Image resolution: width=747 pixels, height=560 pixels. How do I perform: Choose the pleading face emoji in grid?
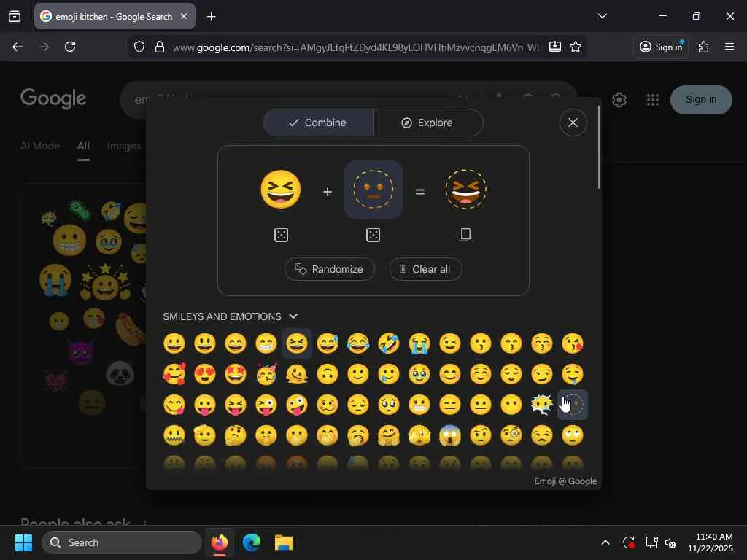pyautogui.click(x=389, y=405)
